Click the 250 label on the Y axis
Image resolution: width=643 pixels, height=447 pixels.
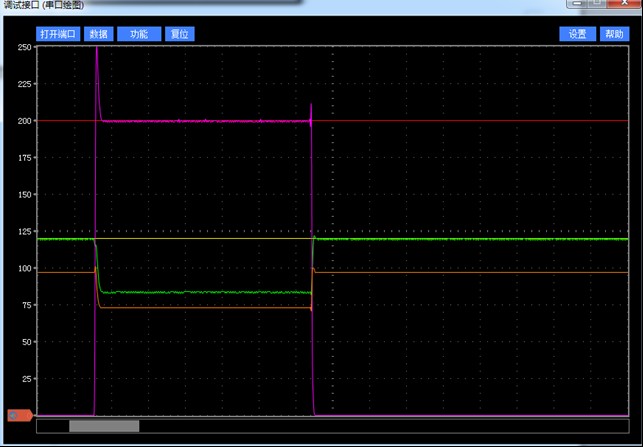pos(25,47)
